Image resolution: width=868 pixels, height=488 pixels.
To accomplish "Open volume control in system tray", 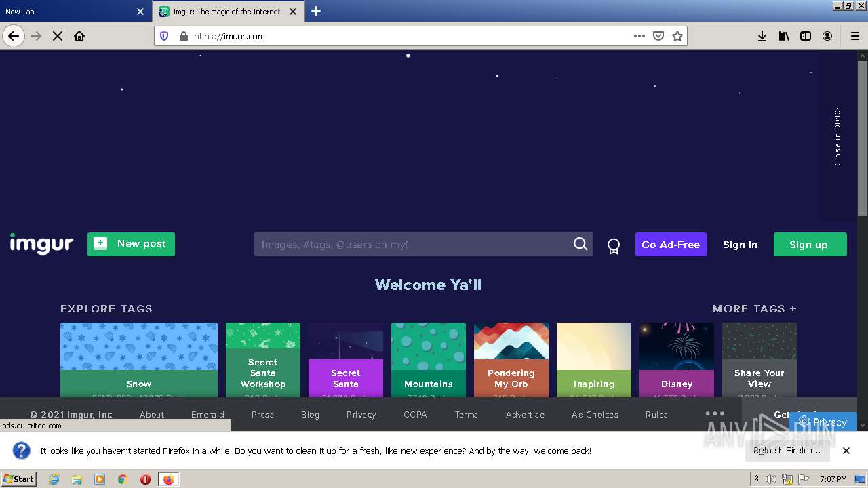I will pos(771,479).
